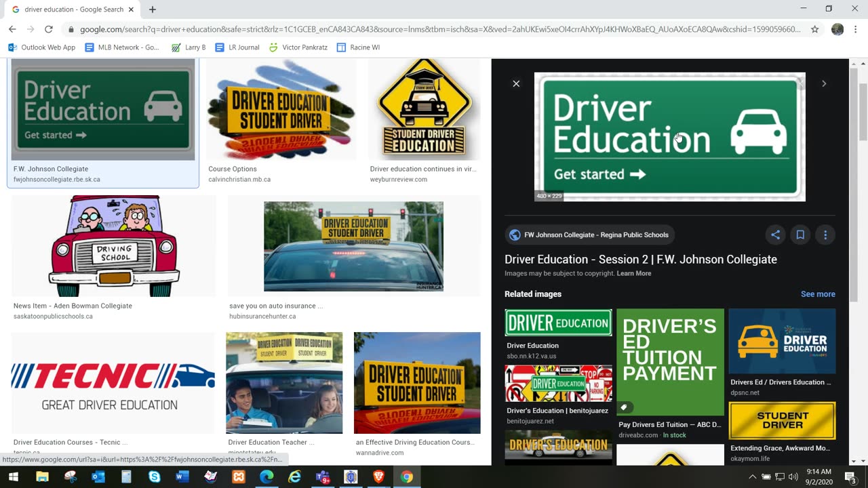Open the Snipping Tool from the taskbar
The height and width of the screenshot is (488, 868).
tap(71, 476)
